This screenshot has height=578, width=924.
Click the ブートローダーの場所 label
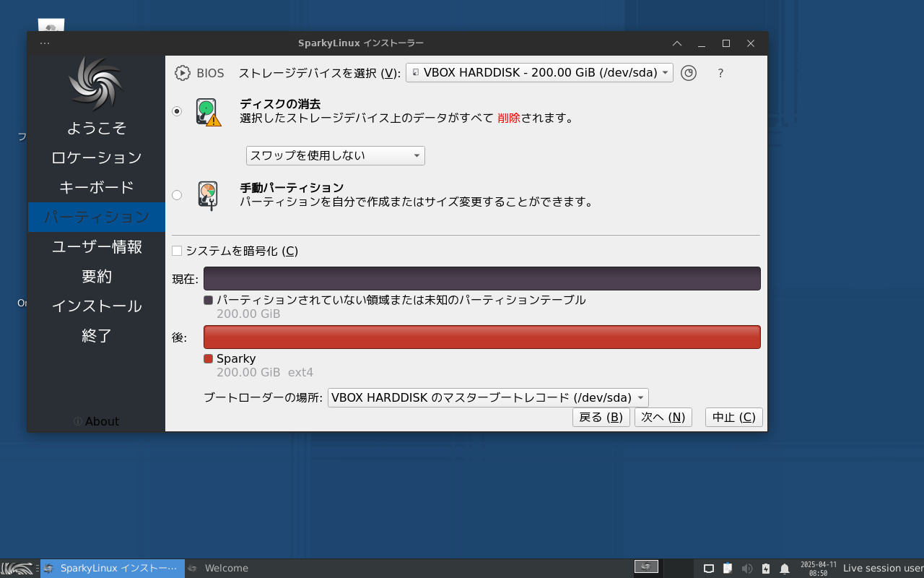point(263,397)
